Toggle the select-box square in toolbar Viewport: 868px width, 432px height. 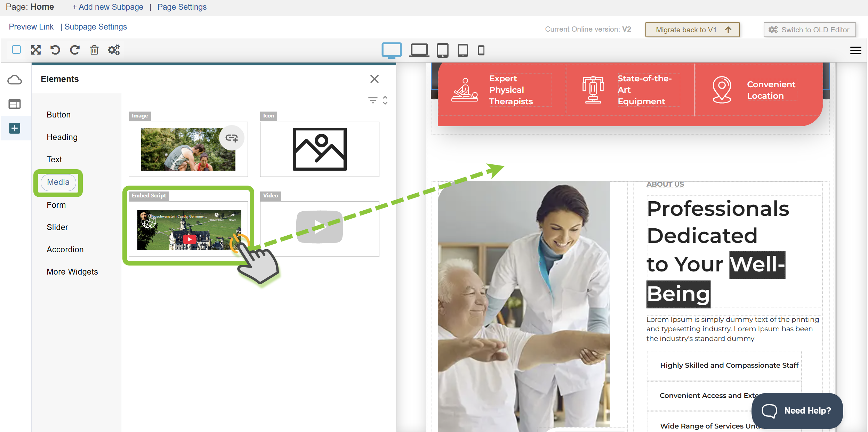(16, 50)
